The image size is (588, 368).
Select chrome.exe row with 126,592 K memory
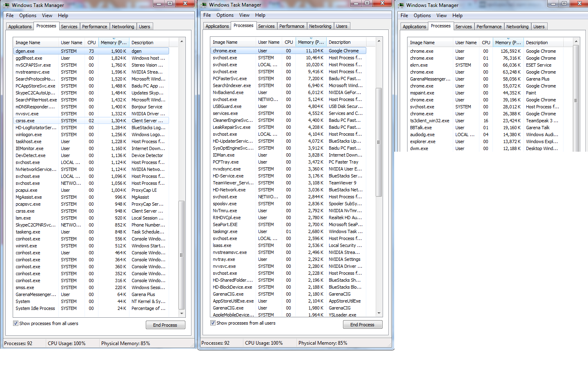click(x=486, y=51)
